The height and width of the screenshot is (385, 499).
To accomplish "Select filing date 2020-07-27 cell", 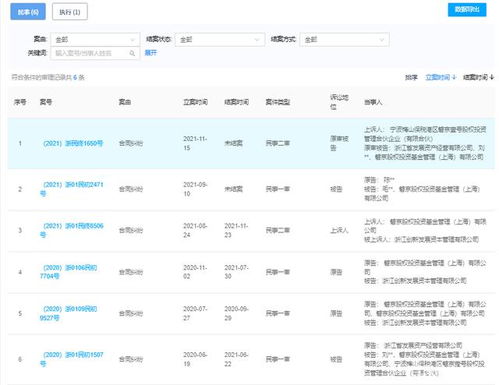I will coord(195,313).
